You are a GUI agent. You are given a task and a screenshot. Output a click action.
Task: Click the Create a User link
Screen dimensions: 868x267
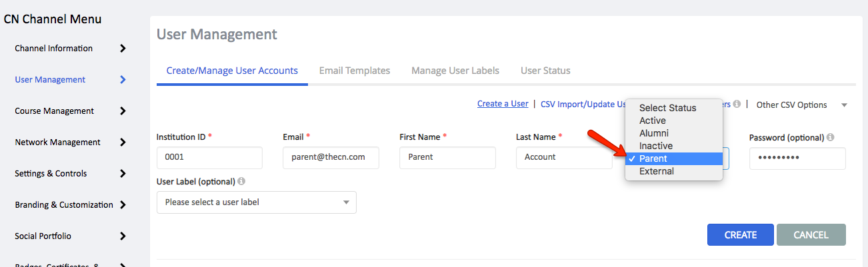tap(503, 104)
